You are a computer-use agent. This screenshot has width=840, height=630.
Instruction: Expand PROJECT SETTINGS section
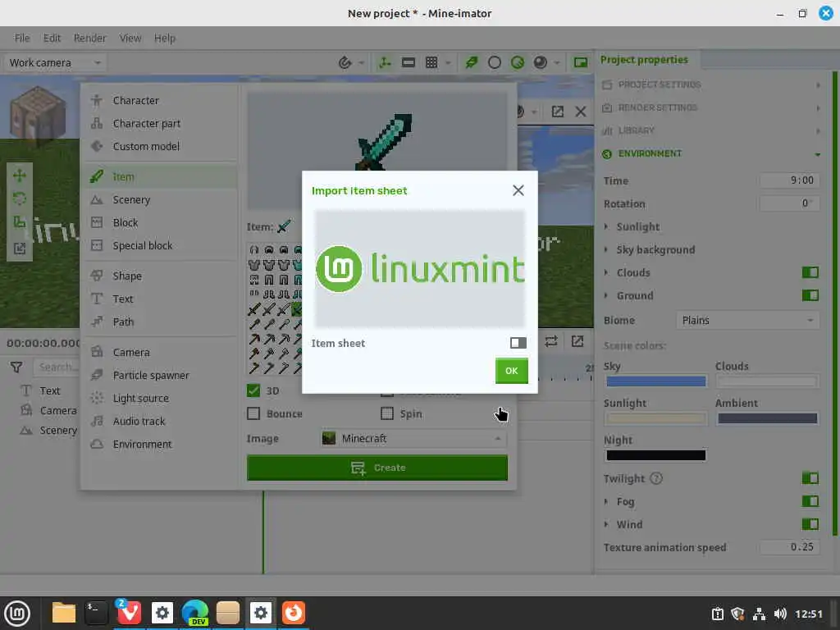point(711,84)
